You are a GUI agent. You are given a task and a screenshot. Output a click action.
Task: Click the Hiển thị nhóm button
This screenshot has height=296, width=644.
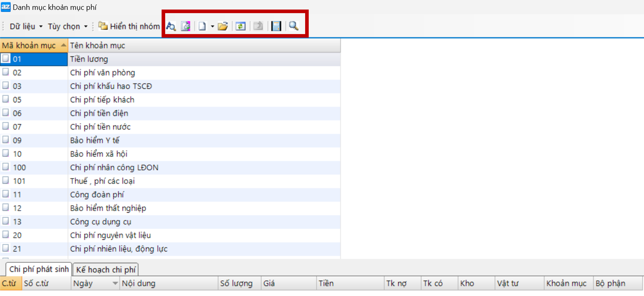(x=129, y=26)
